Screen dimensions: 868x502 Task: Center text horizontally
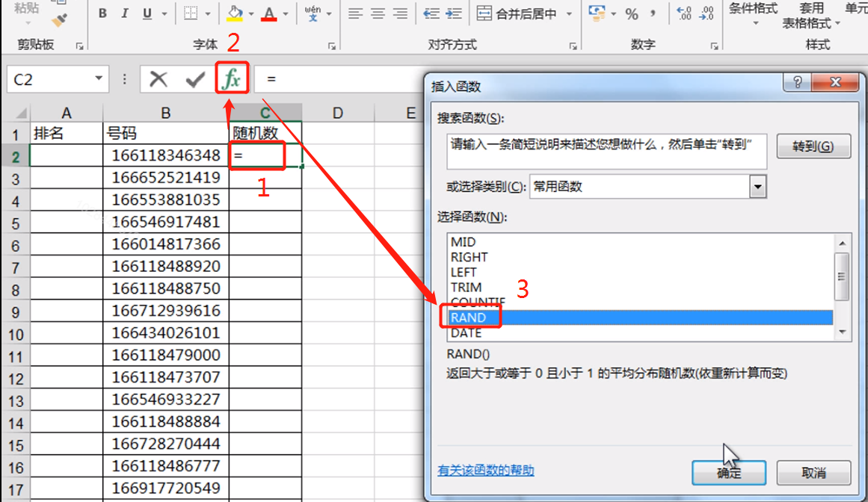click(378, 13)
